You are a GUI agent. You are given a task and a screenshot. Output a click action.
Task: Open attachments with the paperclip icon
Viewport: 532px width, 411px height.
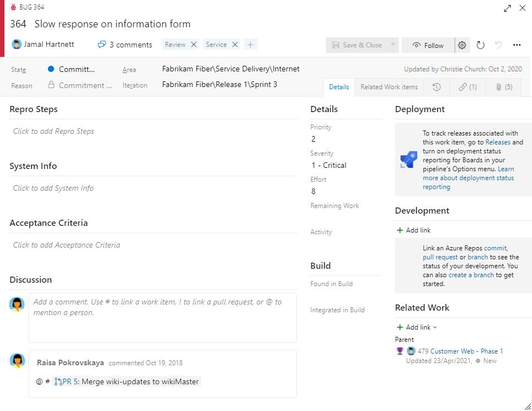coord(502,87)
